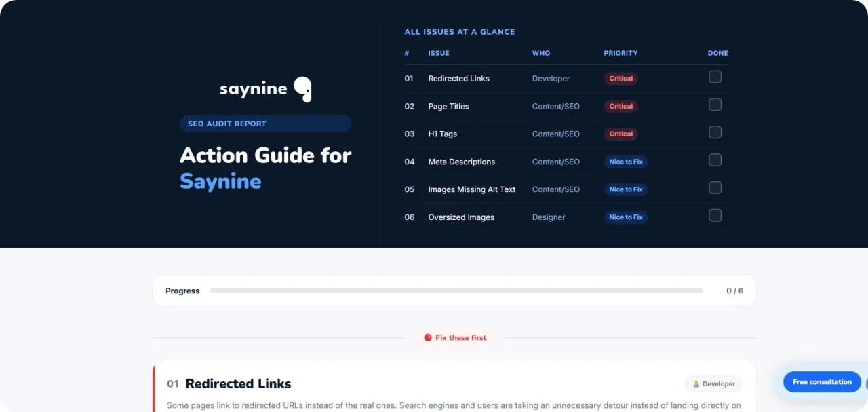Click the Designer cell in Oversized Images row
The height and width of the screenshot is (412, 868).
point(549,218)
